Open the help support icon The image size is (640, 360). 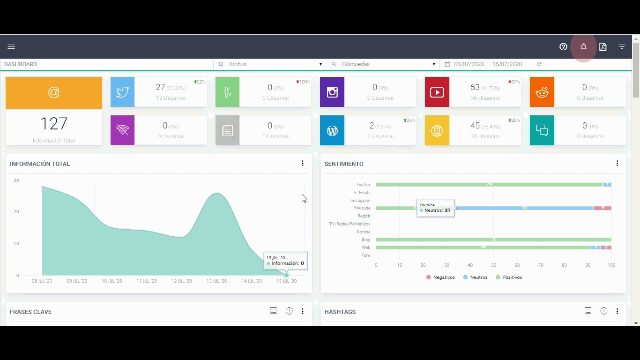click(563, 47)
